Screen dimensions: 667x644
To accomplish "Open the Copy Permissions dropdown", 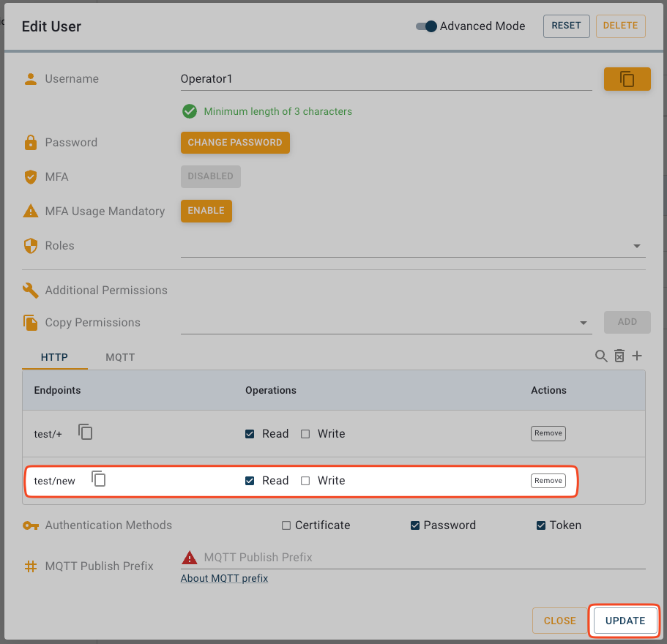I will 584,323.
